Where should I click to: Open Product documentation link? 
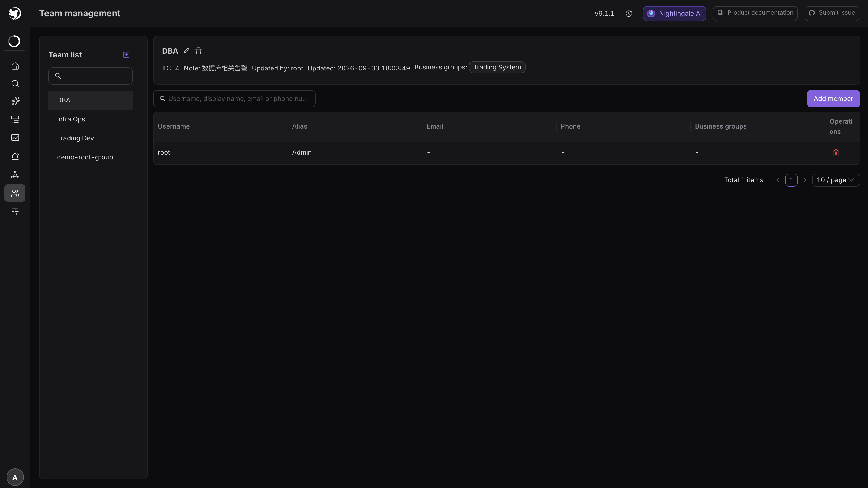click(x=755, y=14)
